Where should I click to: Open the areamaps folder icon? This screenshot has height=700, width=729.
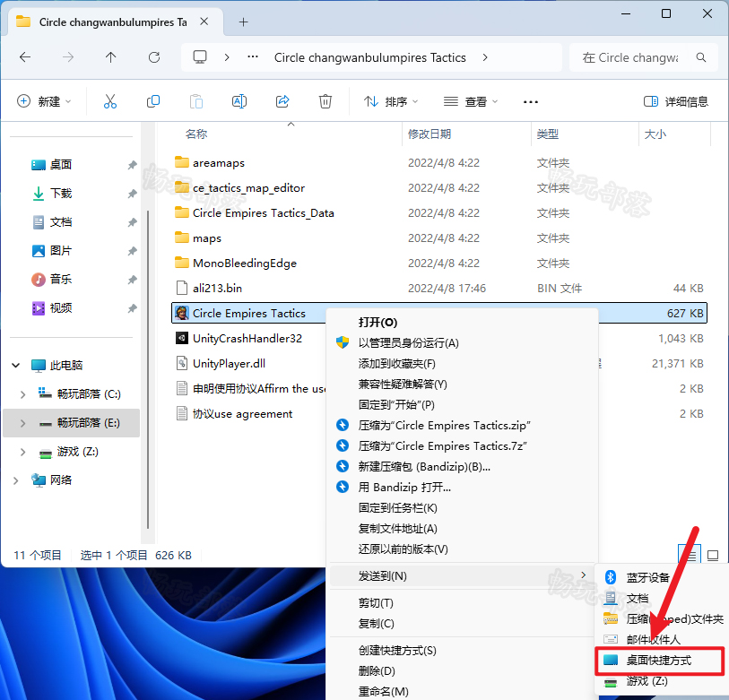(182, 161)
